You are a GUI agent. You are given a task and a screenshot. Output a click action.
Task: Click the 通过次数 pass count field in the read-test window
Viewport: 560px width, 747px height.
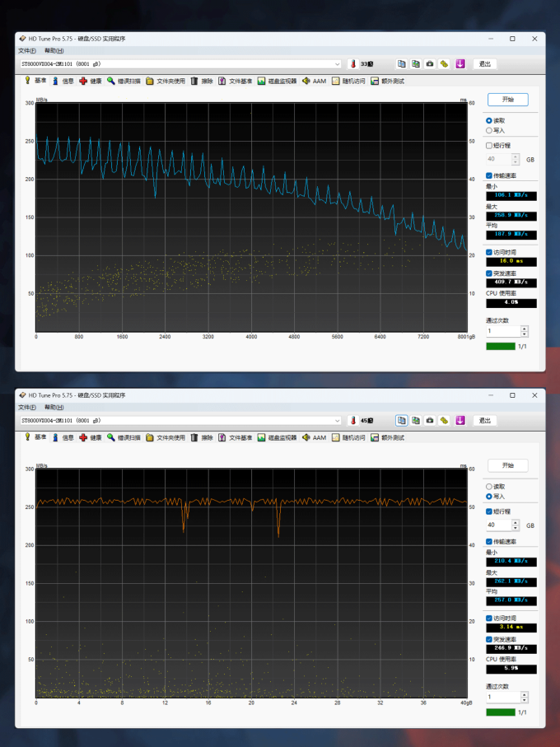click(x=503, y=331)
